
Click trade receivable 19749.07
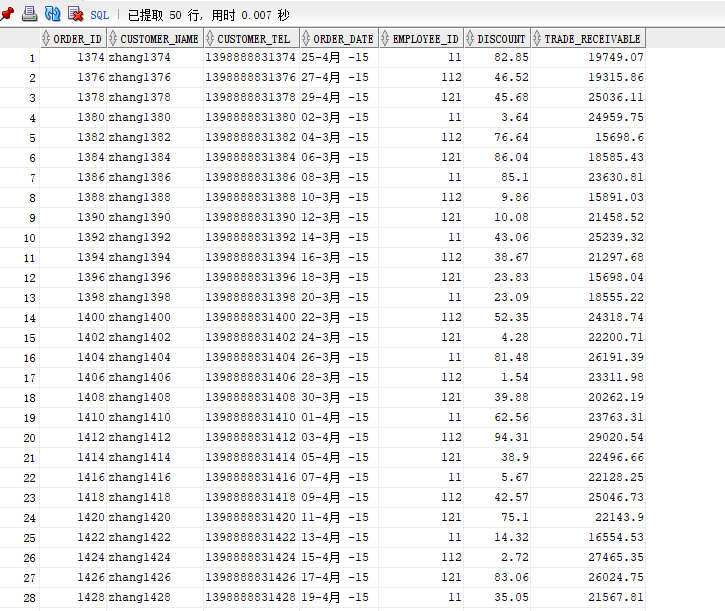tap(588, 57)
